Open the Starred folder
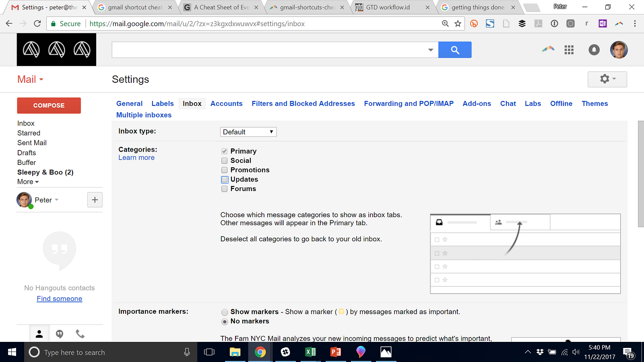 (x=29, y=133)
